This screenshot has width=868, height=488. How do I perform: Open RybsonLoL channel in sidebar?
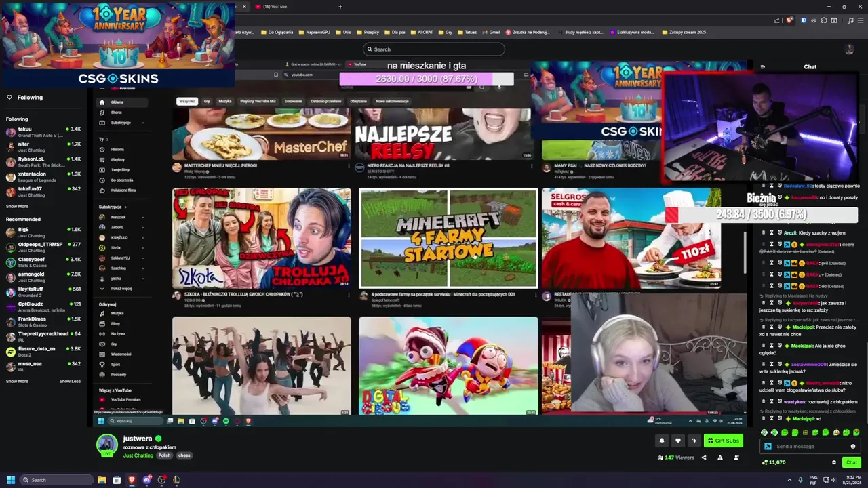tap(43, 161)
